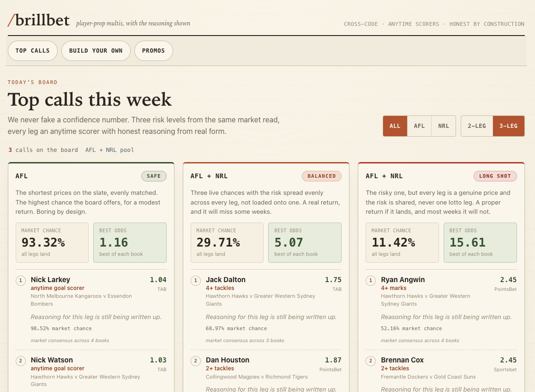Click step number 1 beside Nick Larkey
535x392 pixels.
(x=20, y=281)
